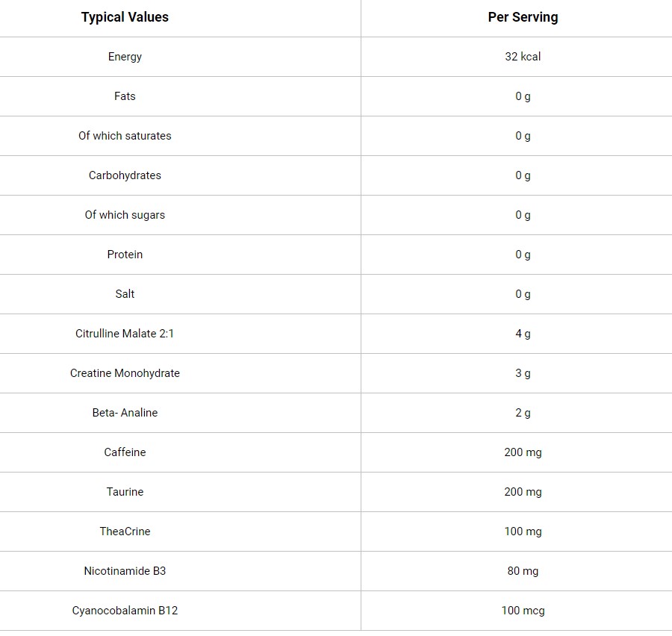The image size is (672, 636).
Task: Click the Salt row label
Action: click(x=125, y=294)
